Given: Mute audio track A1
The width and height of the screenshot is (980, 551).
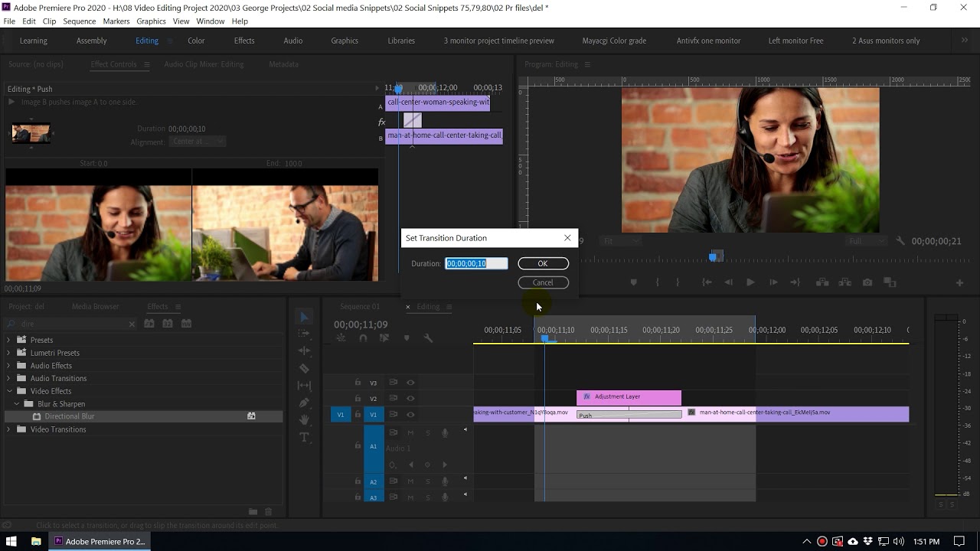Looking at the screenshot, I should [x=410, y=433].
